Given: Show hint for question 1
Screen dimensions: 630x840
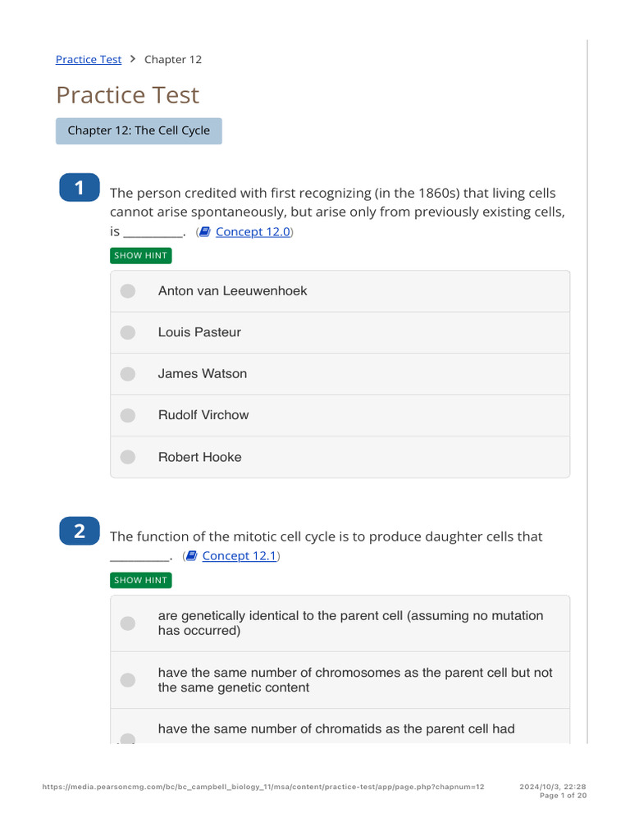Looking at the screenshot, I should 141,256.
